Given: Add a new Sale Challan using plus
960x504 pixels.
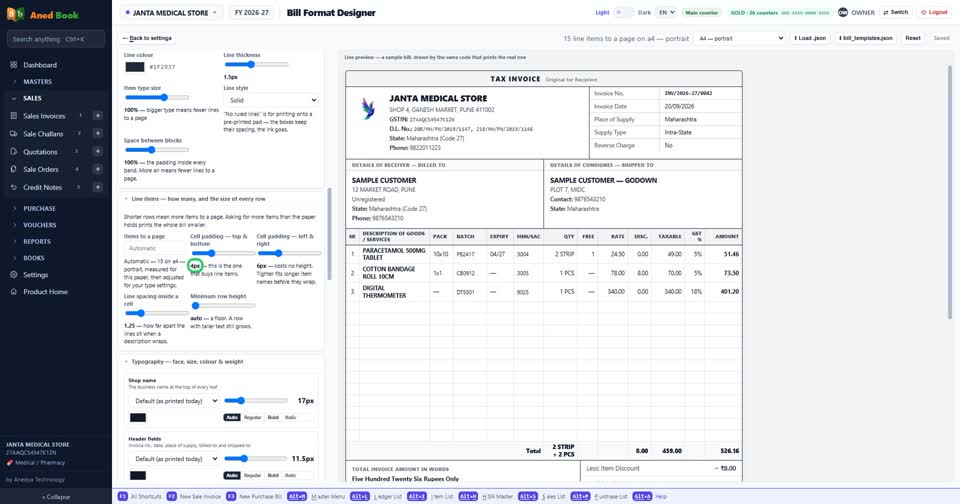Looking at the screenshot, I should tap(97, 134).
